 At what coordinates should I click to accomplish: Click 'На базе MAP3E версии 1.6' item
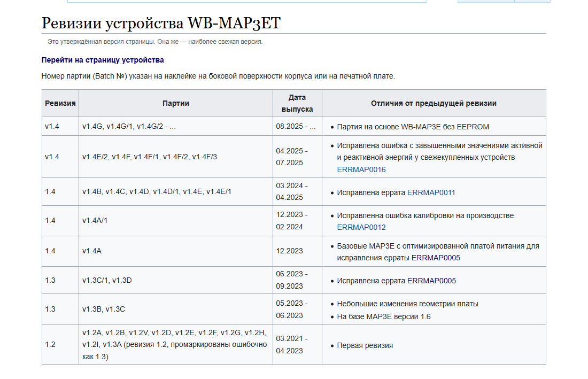(x=383, y=316)
